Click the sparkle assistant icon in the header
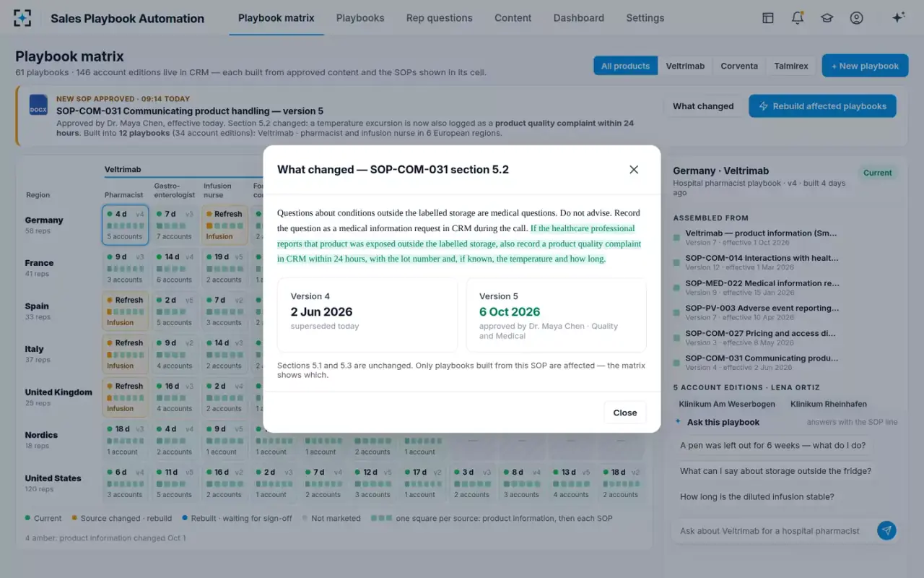The width and height of the screenshot is (924, 578). point(898,18)
